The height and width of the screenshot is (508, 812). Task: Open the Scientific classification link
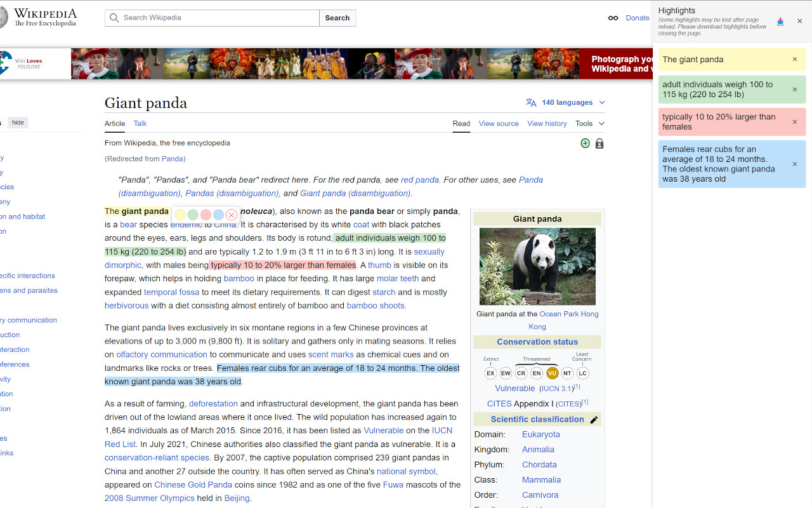[537, 419]
